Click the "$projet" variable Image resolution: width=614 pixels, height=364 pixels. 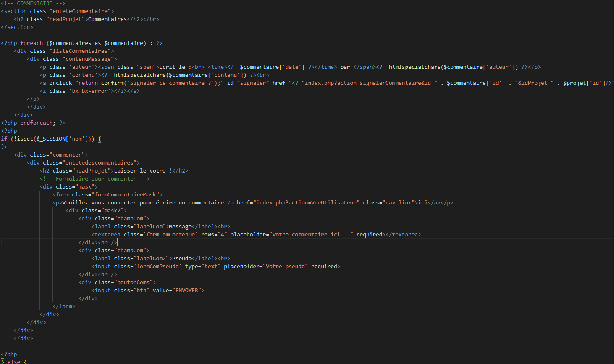[x=575, y=83]
